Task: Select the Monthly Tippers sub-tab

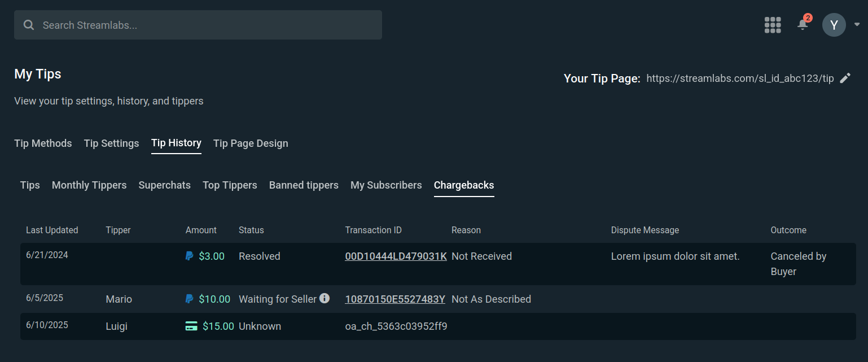Action: click(89, 185)
